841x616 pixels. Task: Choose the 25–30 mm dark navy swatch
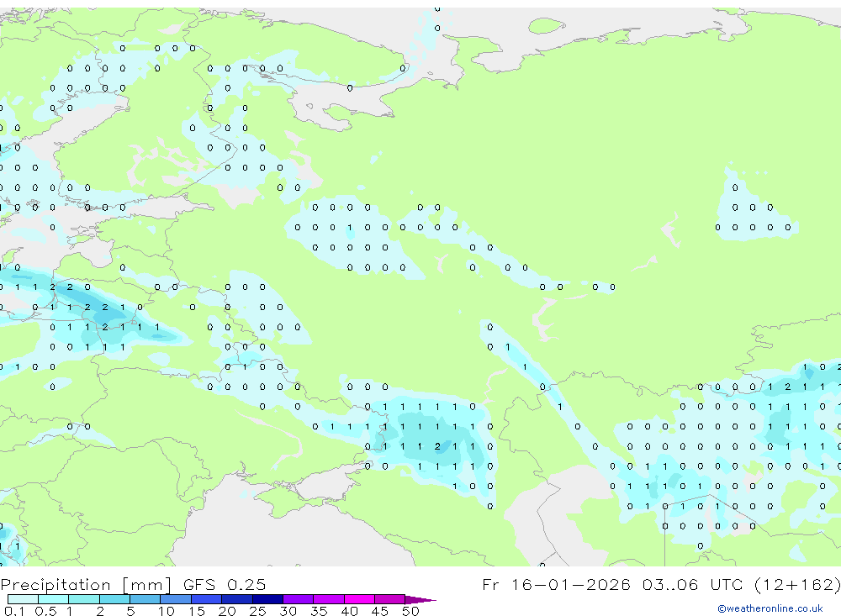pos(267,599)
